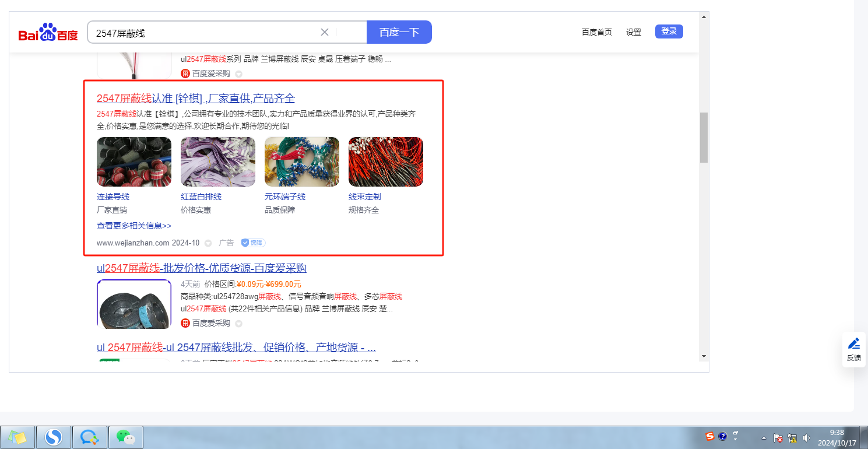Open the ul2547屏蔽线-批发价格-优质货源 result
Image resolution: width=868 pixels, height=449 pixels.
[x=202, y=268]
